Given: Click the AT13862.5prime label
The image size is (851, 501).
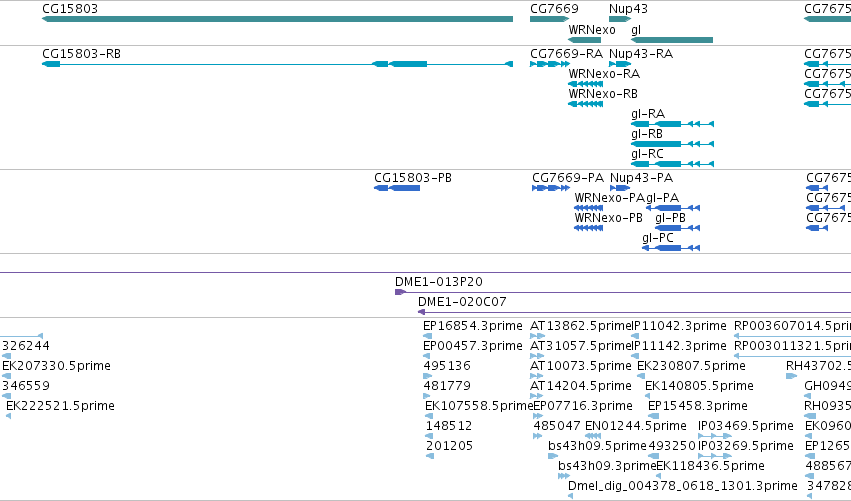Looking at the screenshot, I should (x=580, y=326).
